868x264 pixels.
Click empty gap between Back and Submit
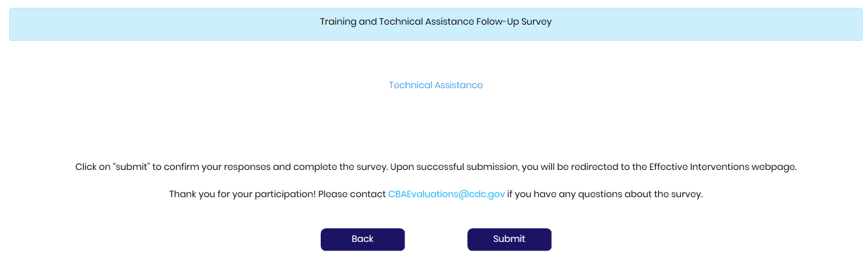(x=436, y=239)
